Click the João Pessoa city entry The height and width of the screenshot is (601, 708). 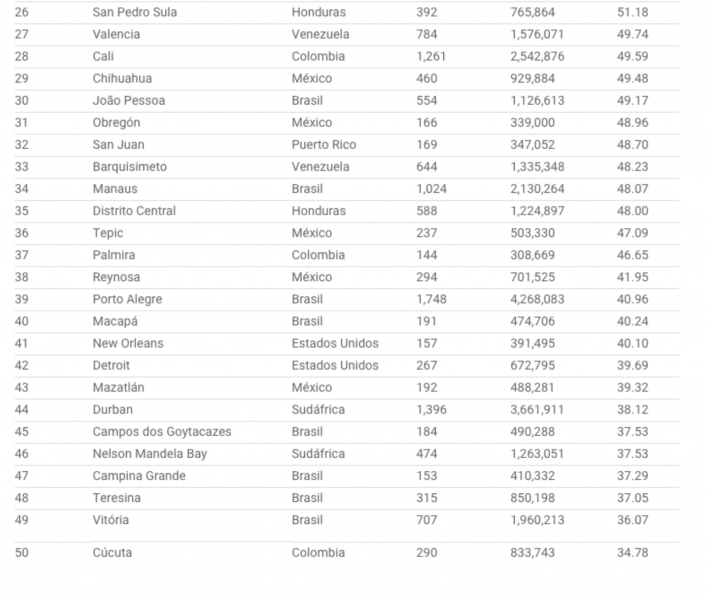click(129, 100)
